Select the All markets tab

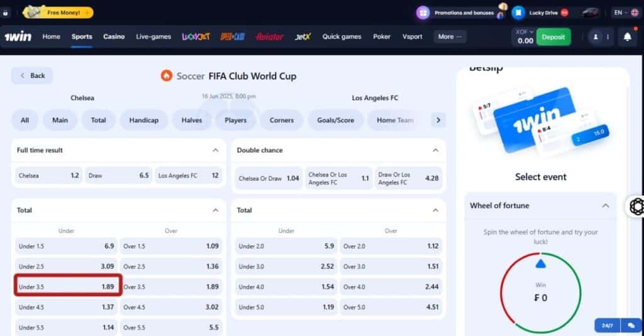tap(25, 120)
